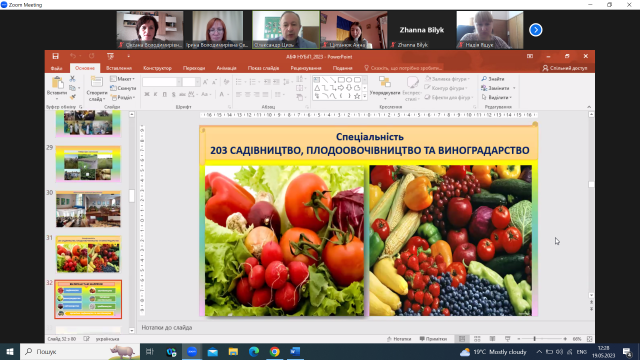The height and width of the screenshot is (360, 640).
Task: Click the zoom slider handle in status bar
Action: 534,339
